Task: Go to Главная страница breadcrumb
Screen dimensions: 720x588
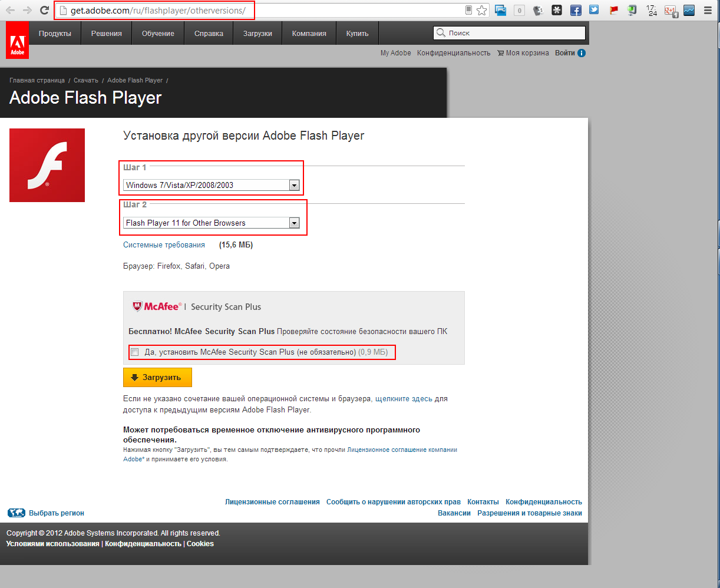Action: [x=37, y=80]
